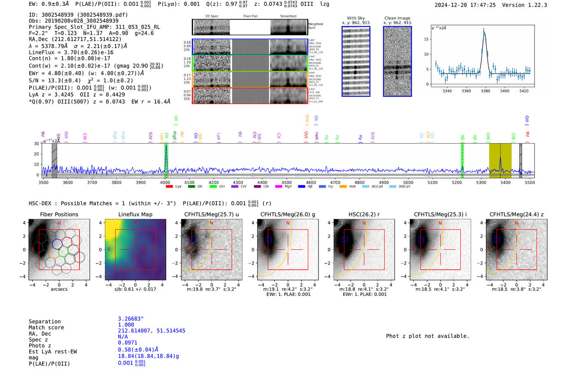The width and height of the screenshot is (576, 392).
Task: Select the CFHTLS/Meg(25.7) u cutout
Action: pyautogui.click(x=211, y=249)
